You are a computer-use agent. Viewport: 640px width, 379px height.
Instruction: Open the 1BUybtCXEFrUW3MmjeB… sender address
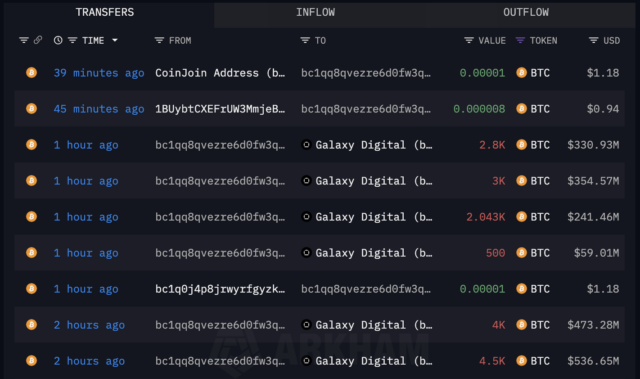220,109
